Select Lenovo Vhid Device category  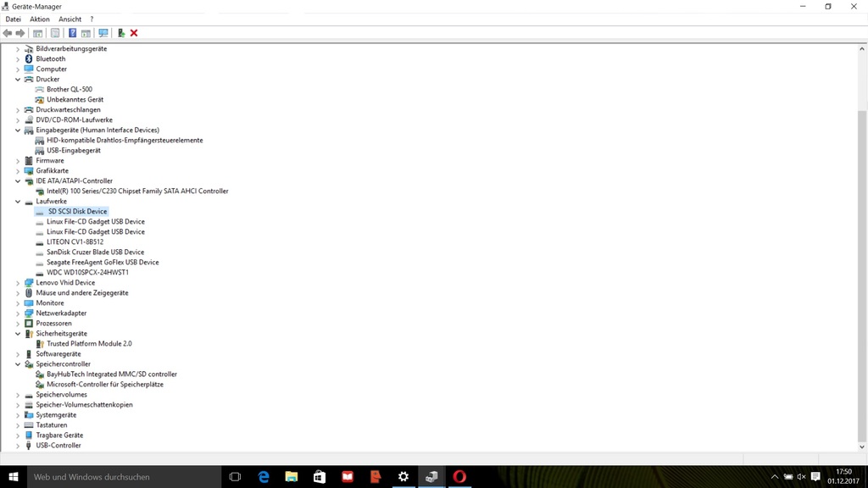pos(65,283)
